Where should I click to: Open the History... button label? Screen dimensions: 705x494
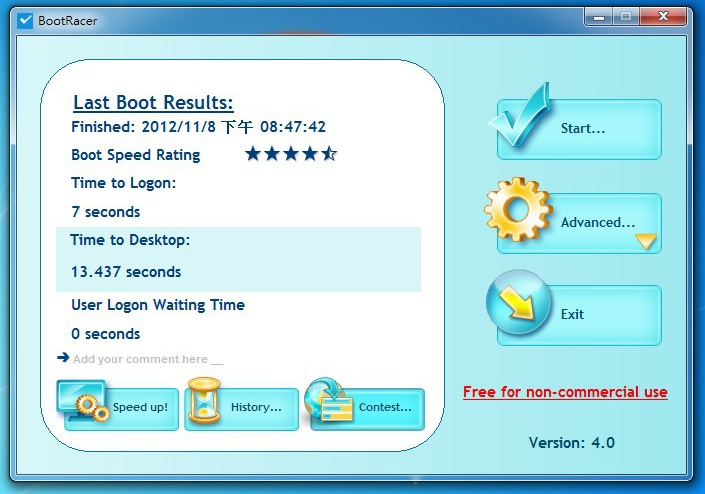[256, 407]
